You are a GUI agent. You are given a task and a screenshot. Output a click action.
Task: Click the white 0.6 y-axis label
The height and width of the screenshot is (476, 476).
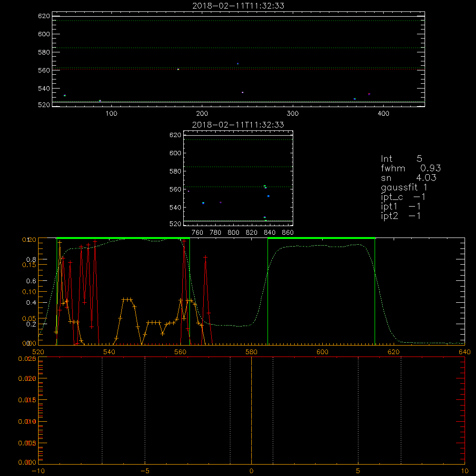point(31,281)
